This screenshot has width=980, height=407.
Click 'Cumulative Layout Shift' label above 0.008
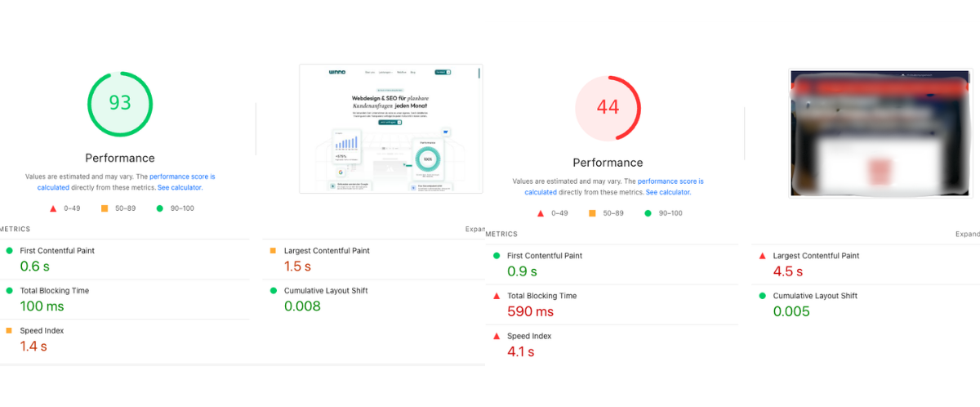point(326,291)
